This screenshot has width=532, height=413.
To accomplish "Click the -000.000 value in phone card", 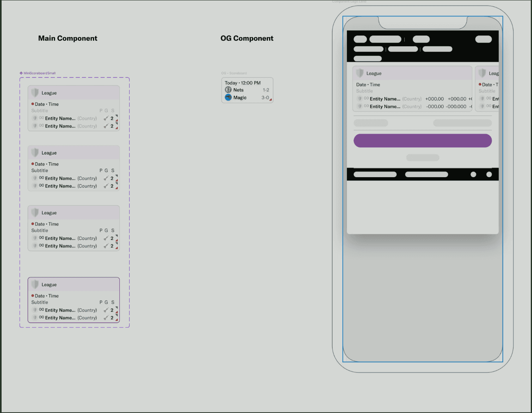I will pos(456,107).
